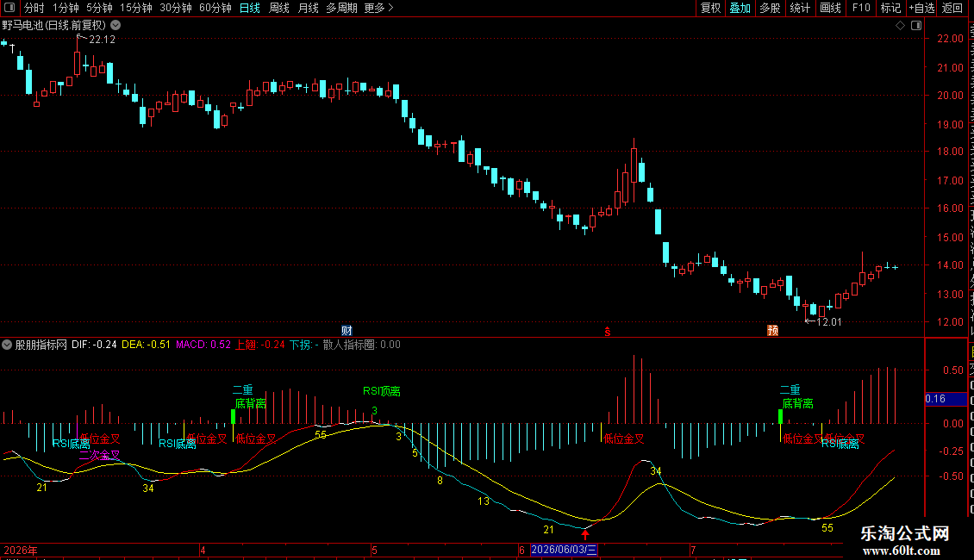Screen dimensions: 974x560
Task: Click the 野马电池(日线 前复权) chart title
Action: (54, 26)
